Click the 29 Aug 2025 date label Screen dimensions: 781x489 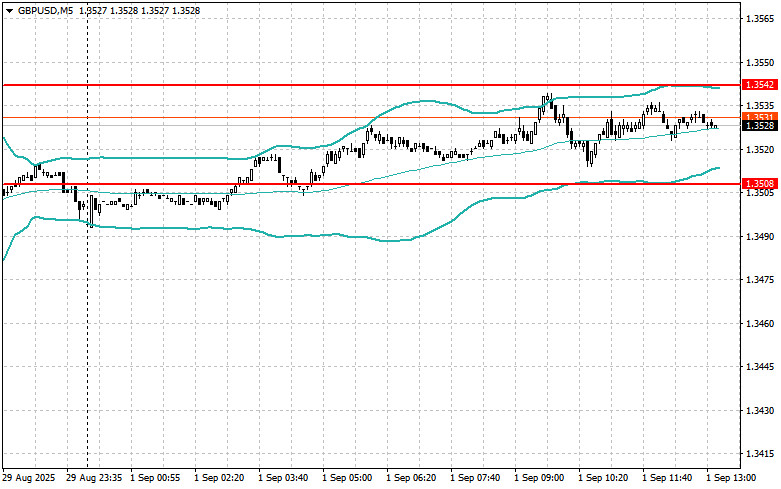(x=29, y=478)
